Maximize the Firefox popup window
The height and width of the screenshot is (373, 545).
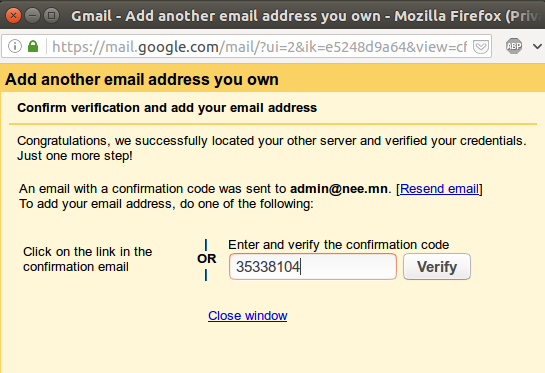51,16
